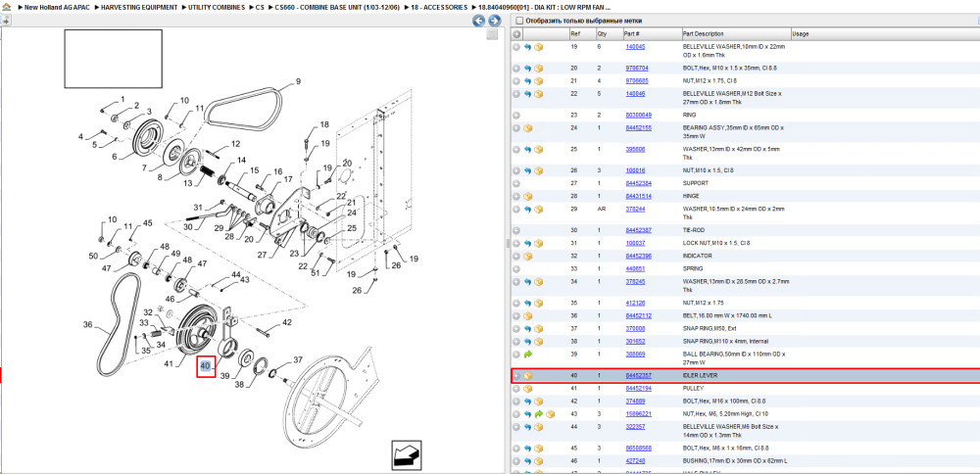The image size is (980, 474).
Task: Select callout 17 in the diagram
Action: point(288,179)
